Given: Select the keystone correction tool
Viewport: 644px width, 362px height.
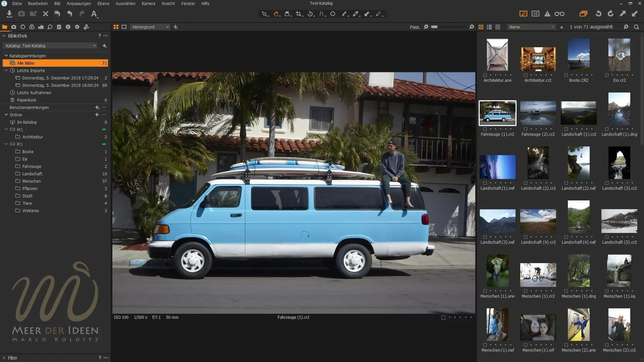Looking at the screenshot, I should (x=322, y=14).
